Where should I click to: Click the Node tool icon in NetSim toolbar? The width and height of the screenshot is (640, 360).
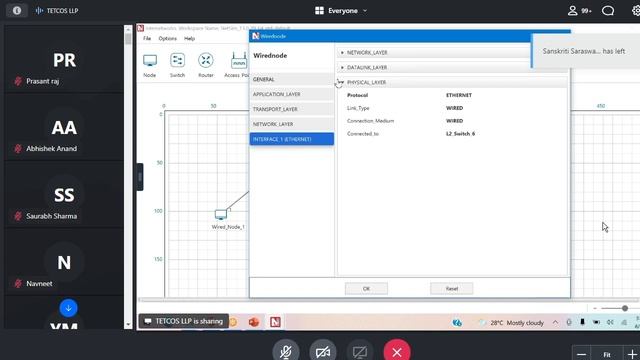150,61
